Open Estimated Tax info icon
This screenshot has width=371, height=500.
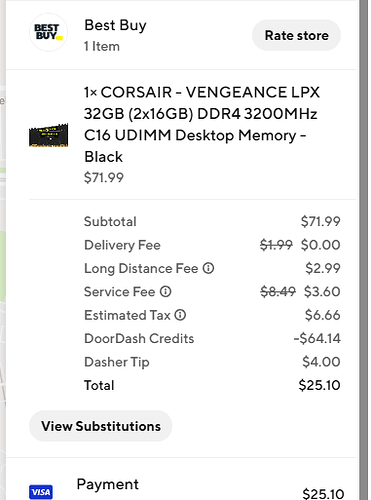[180, 315]
